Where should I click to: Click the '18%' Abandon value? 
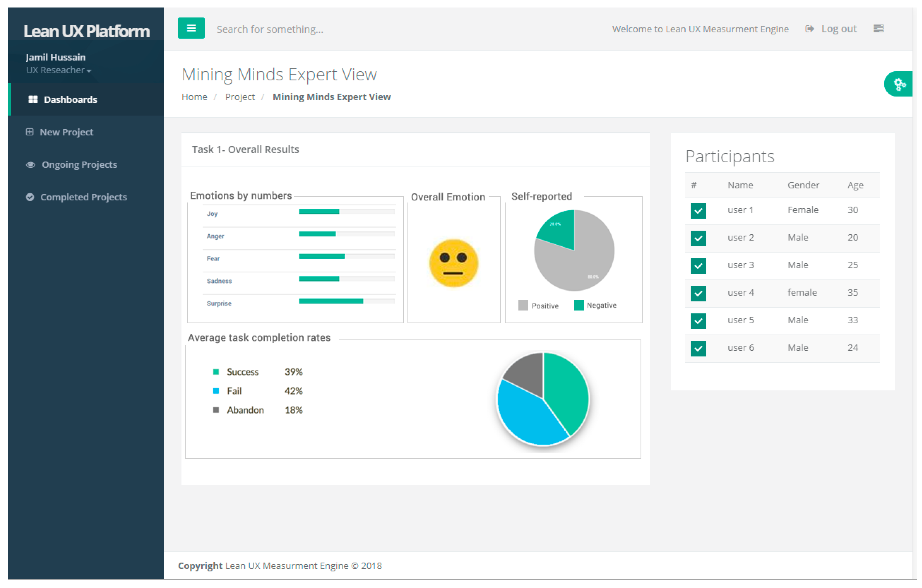click(294, 410)
